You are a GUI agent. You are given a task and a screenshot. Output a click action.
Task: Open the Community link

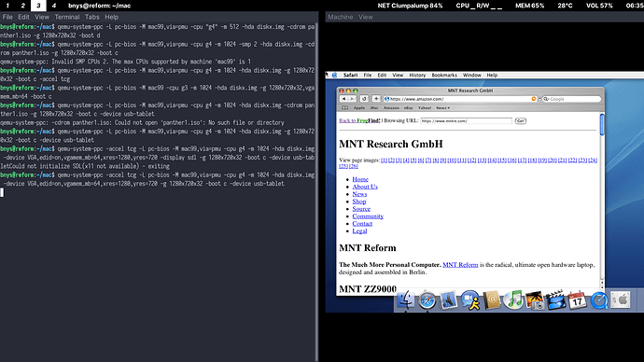point(368,216)
